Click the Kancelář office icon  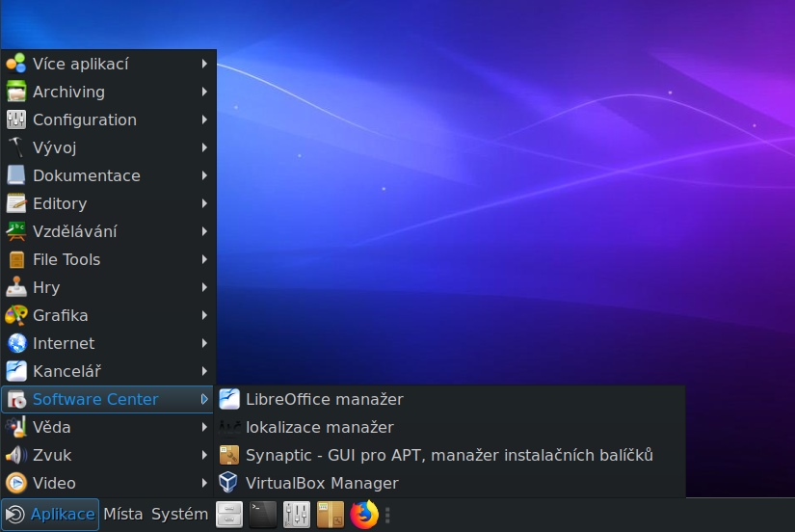(x=15, y=371)
